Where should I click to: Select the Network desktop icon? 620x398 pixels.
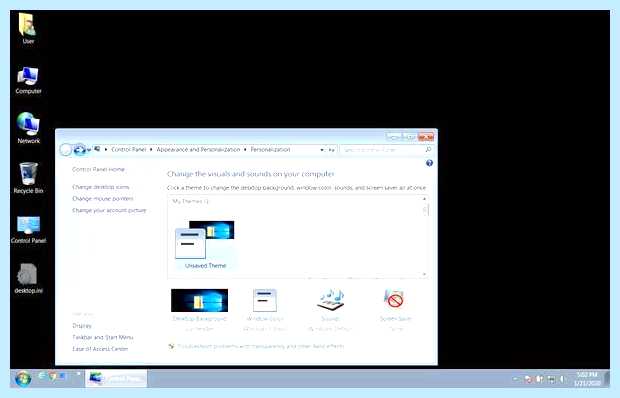(28, 128)
